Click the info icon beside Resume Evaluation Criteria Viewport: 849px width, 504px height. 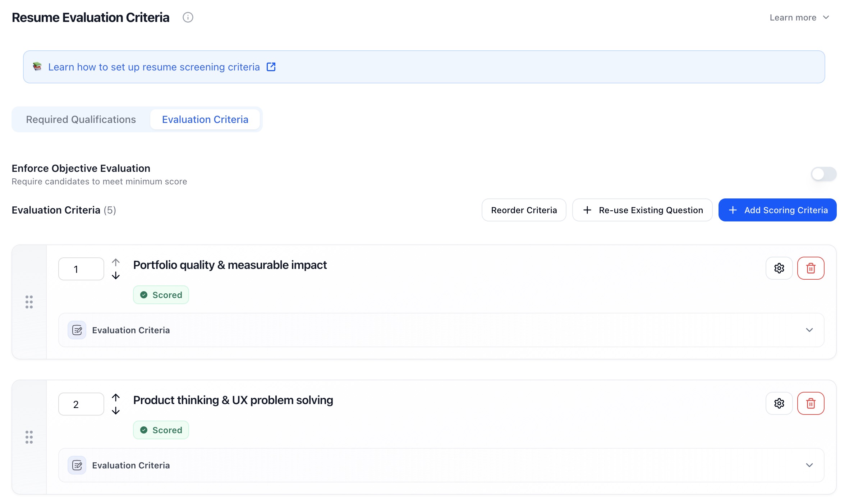tap(188, 17)
